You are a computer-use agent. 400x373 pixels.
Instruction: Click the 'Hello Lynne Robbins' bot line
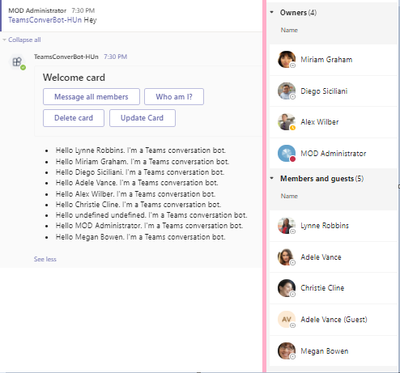pyautogui.click(x=141, y=150)
